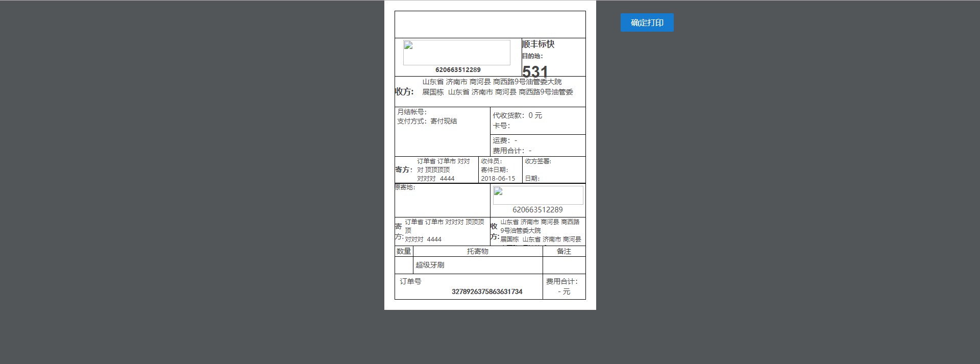Click the 费用合计 line below 运费
The width and height of the screenshot is (980, 364).
(512, 151)
